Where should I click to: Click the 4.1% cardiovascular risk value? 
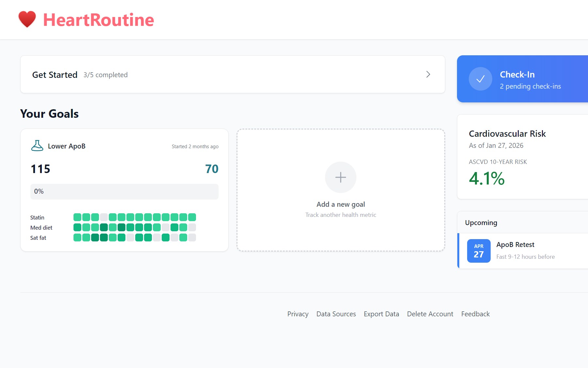pyautogui.click(x=486, y=179)
